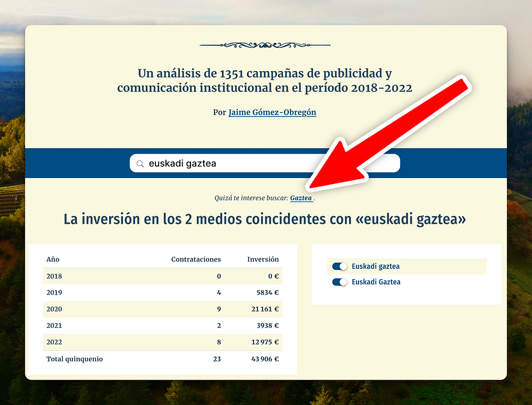This screenshot has width=532, height=405.
Task: Click the '5834 €' investment value
Action: pos(268,292)
